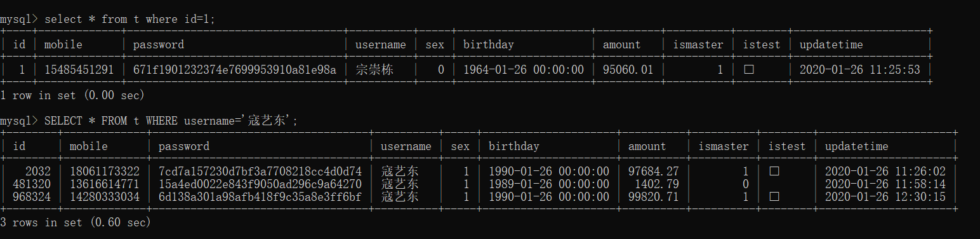The height and width of the screenshot is (239, 980).
Task: Click updatetime 2020-01-26 12:30:15
Action: [885, 197]
